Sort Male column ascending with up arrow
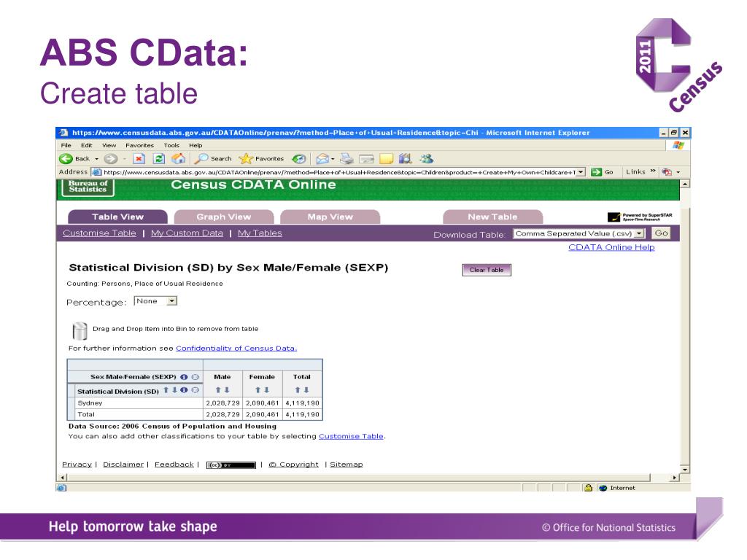747x560 pixels. coord(217,390)
